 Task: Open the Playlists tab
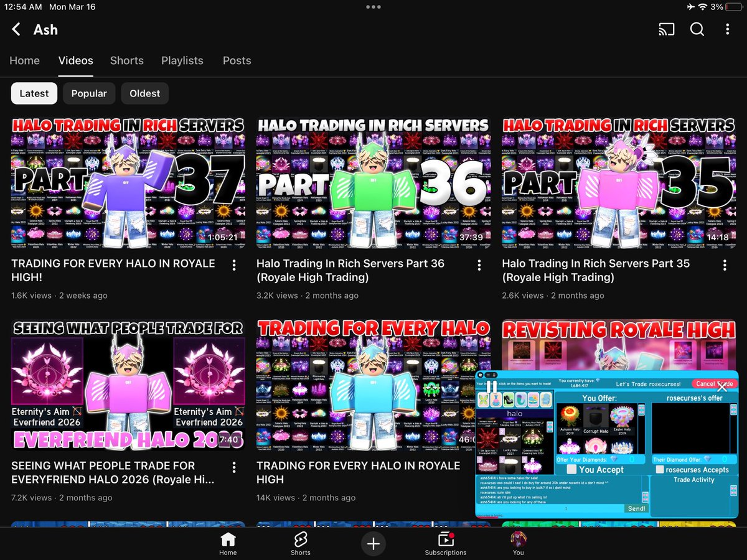coord(182,60)
